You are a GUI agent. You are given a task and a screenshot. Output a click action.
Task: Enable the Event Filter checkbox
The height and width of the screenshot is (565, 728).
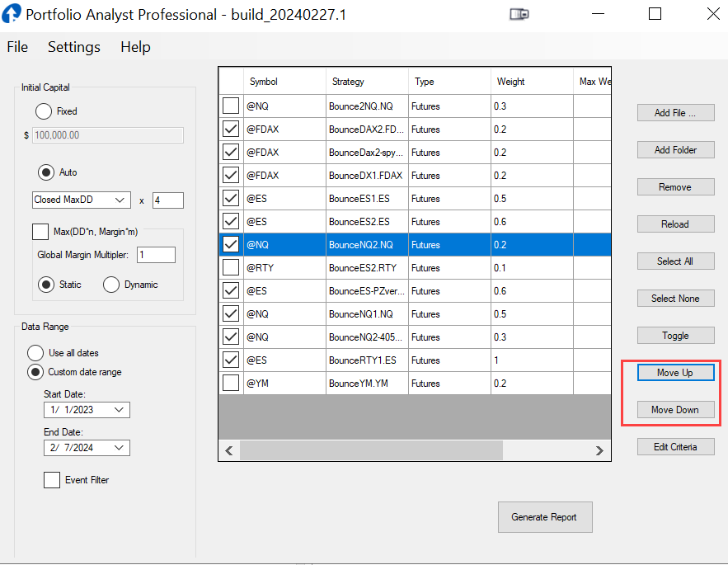click(52, 480)
